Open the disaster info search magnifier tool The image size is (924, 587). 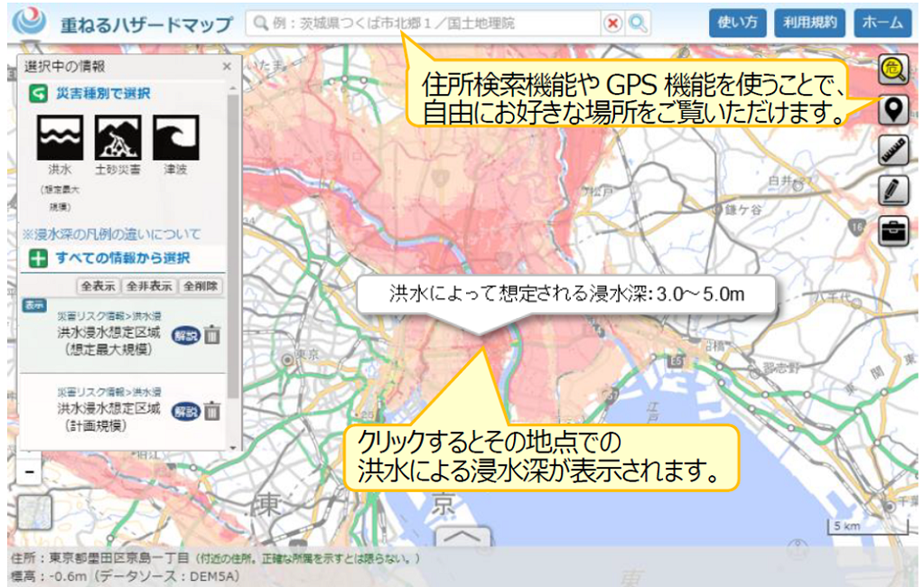click(892, 68)
